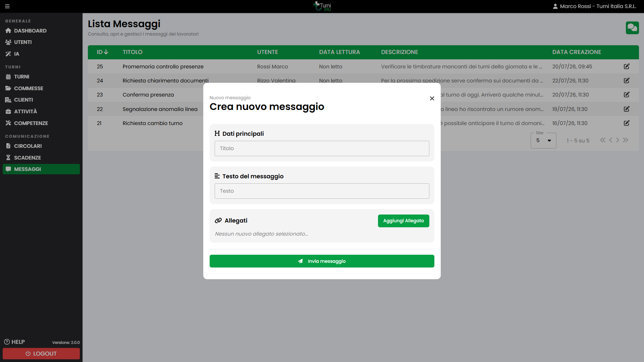The height and width of the screenshot is (362, 644).
Task: Focus the Titolo input field
Action: (322, 148)
